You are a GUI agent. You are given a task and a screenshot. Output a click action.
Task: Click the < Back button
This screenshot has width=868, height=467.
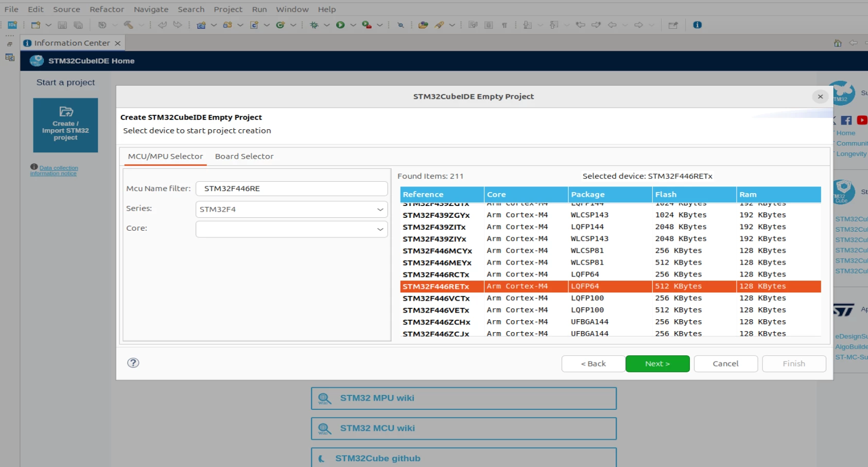click(593, 364)
